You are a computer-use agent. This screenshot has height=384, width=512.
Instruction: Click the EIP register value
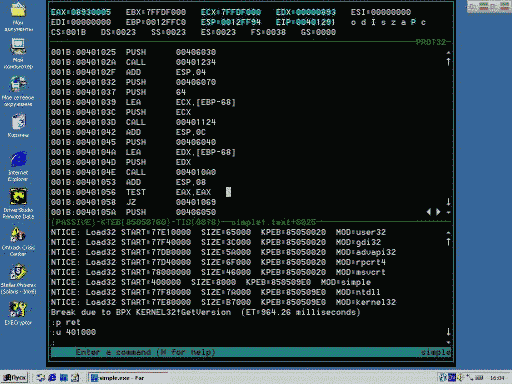(315, 22)
